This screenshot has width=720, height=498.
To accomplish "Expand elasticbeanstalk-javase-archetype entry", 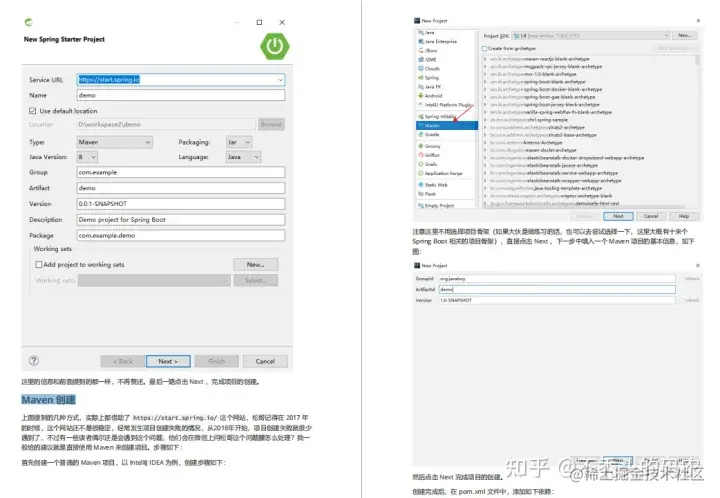I will pos(485,165).
